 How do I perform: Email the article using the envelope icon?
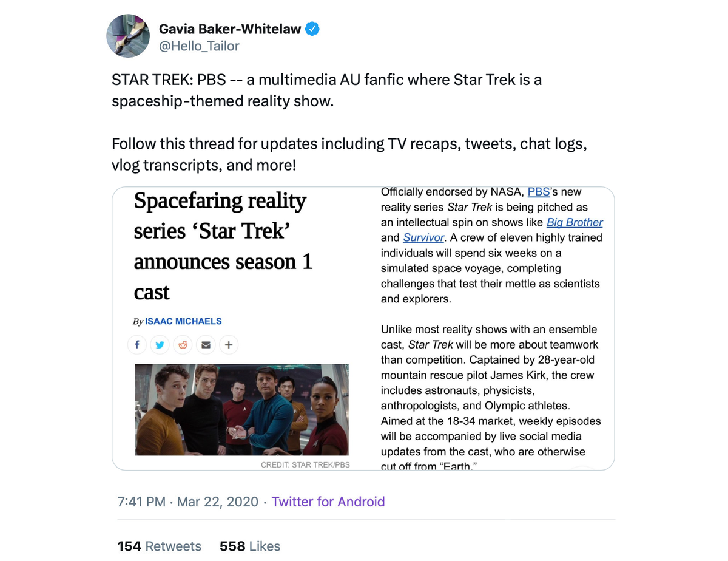click(206, 344)
